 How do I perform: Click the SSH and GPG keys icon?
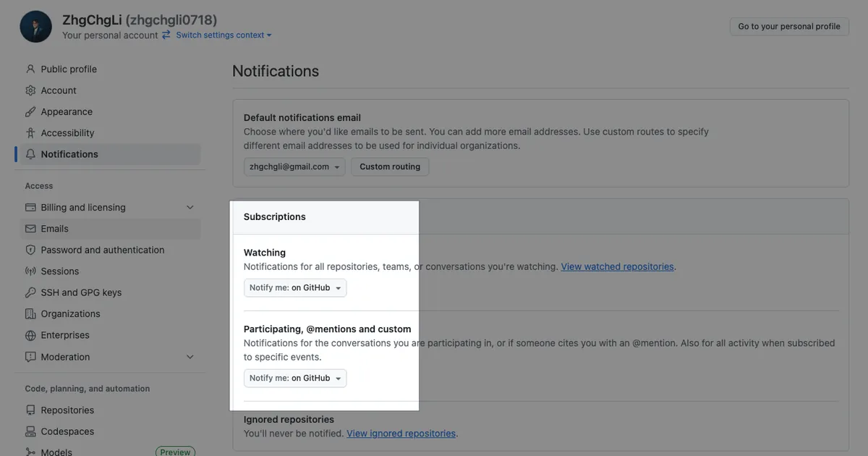30,292
